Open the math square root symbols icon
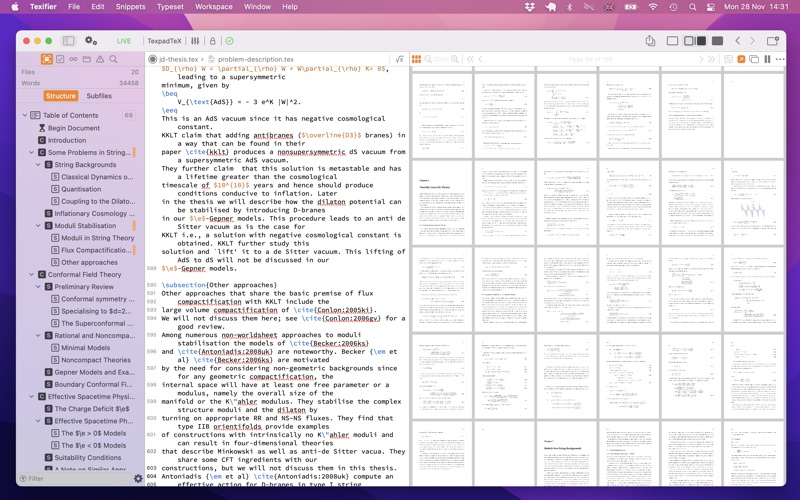Viewport: 800px width, 500px height. 400,59
